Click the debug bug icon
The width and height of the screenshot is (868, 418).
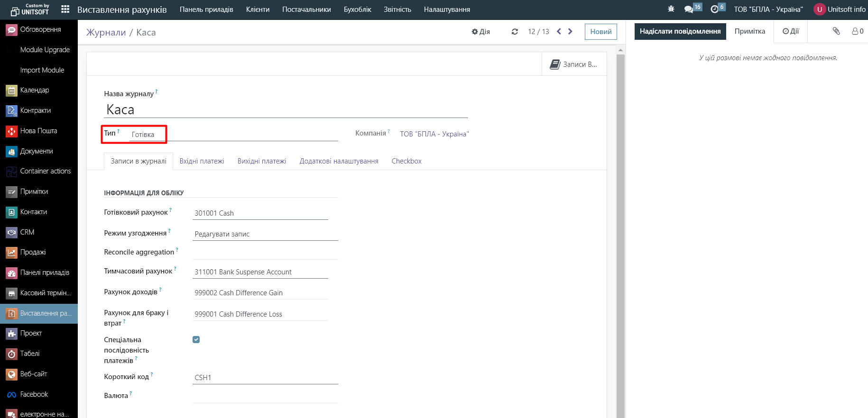coord(671,9)
